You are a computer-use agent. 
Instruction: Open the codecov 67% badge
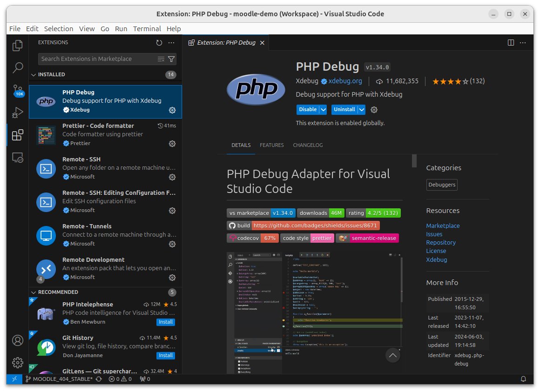(x=253, y=238)
